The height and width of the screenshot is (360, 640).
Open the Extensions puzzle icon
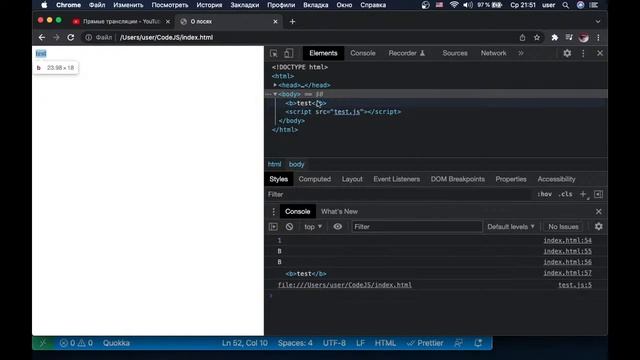tap(554, 38)
